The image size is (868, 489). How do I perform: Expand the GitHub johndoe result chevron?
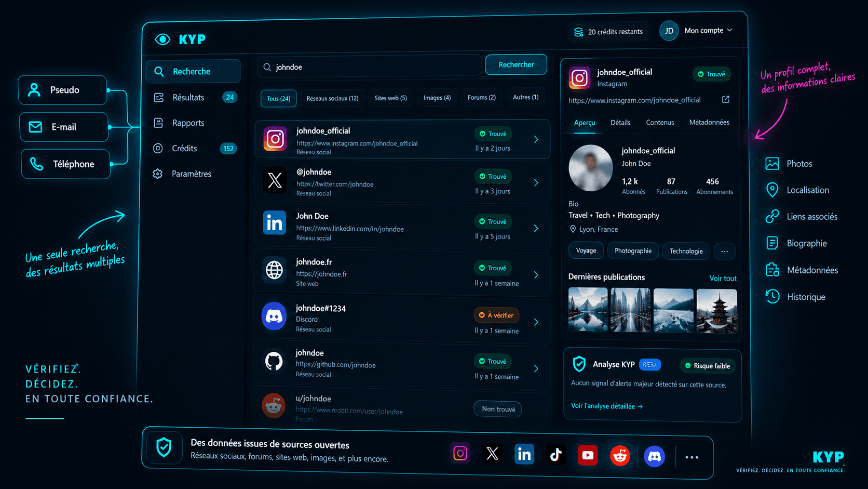point(536,368)
